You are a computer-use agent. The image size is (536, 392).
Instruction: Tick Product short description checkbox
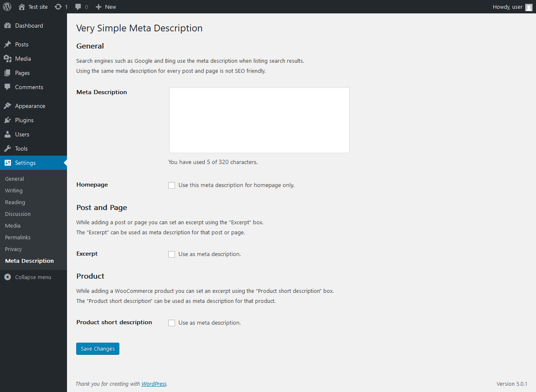click(x=172, y=323)
